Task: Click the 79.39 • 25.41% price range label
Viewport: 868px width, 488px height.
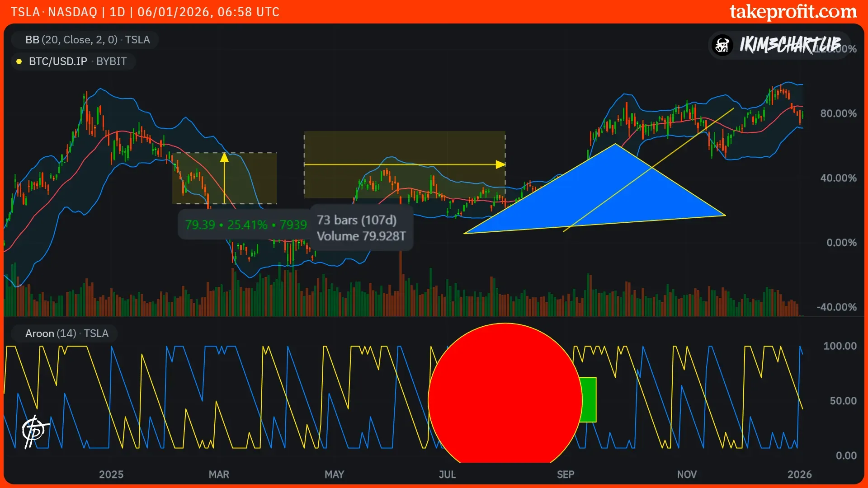Action: (x=245, y=225)
